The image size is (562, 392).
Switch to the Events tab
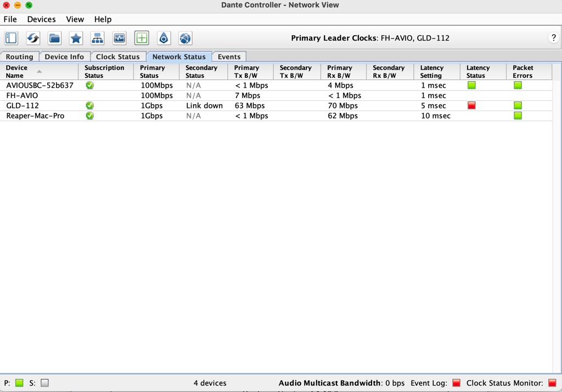click(229, 56)
